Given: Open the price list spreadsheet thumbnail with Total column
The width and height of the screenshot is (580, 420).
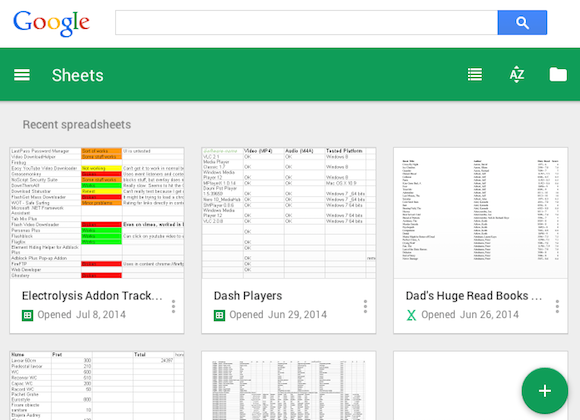Looking at the screenshot, I should click(x=97, y=386).
